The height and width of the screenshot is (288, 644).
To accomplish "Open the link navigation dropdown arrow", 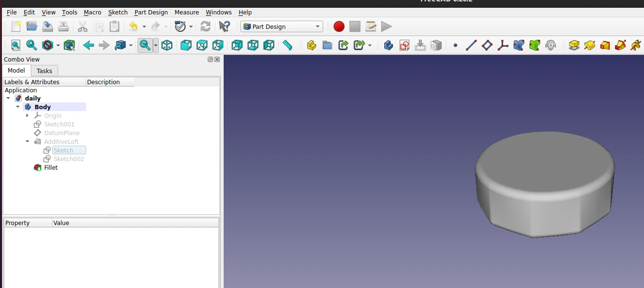I will 130,45.
